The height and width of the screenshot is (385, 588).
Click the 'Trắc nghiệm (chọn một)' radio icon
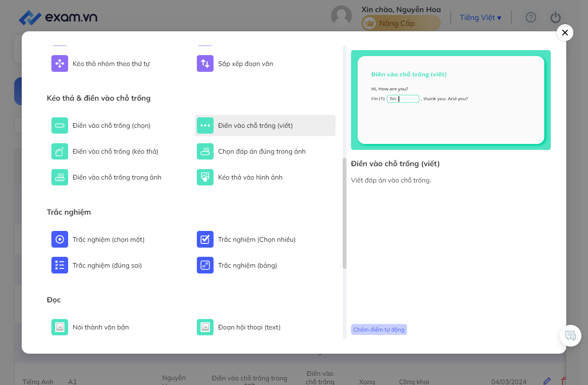(60, 239)
